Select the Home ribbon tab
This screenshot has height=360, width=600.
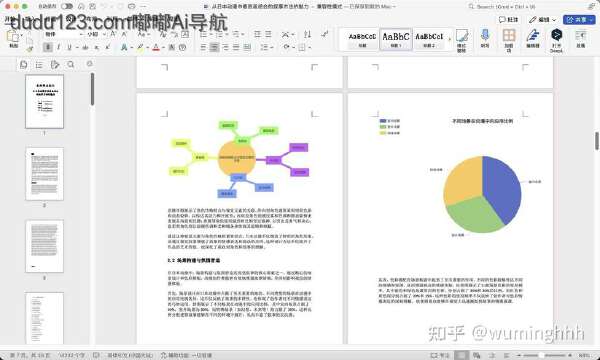coord(10,19)
